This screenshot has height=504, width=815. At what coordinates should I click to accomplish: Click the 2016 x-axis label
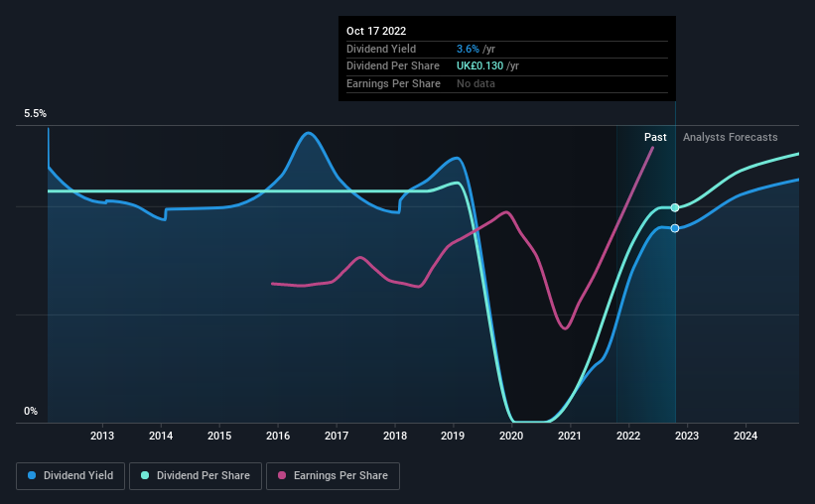coord(278,436)
